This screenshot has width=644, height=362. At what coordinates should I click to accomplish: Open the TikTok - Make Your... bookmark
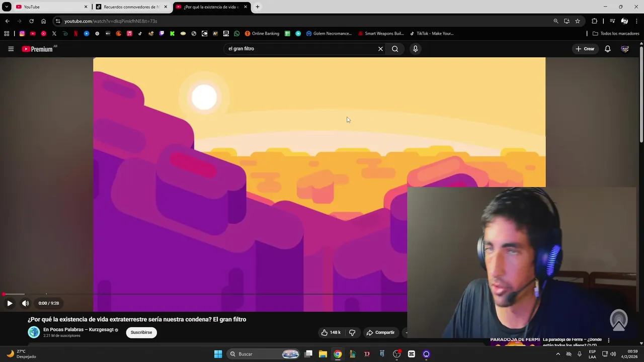point(432,34)
